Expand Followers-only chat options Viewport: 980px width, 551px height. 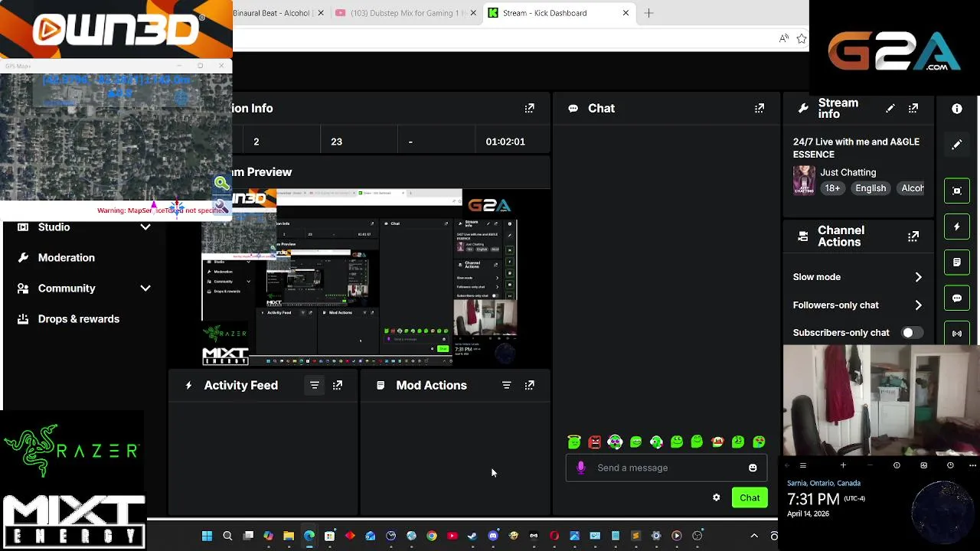pos(918,305)
